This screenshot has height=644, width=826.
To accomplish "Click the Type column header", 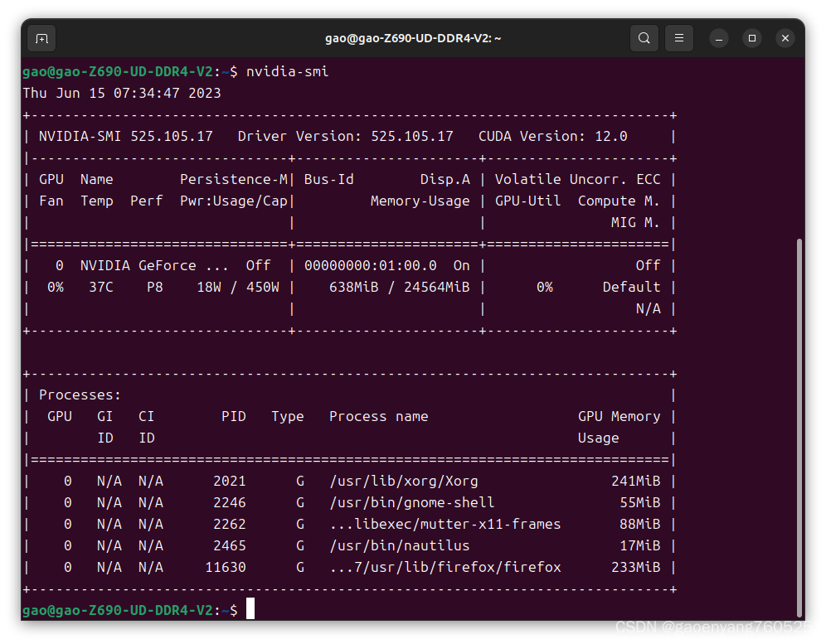I will point(288,417).
